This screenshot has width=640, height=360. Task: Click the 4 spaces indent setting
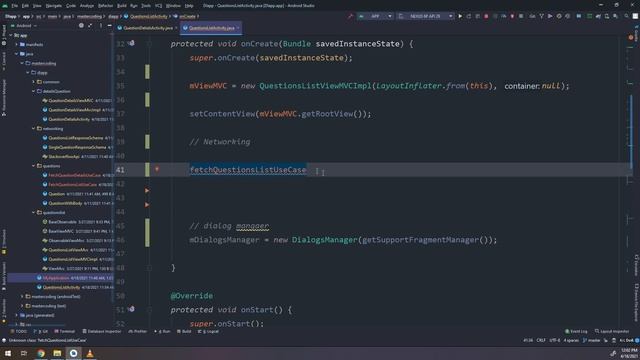tap(571, 340)
